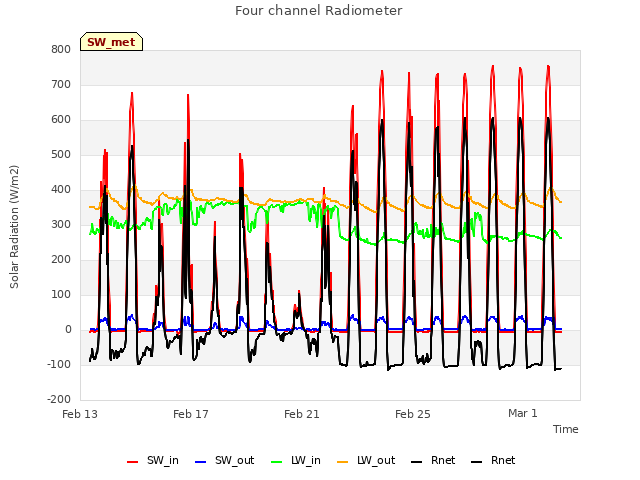Toggle the LW_out legend entry

pyautogui.click(x=366, y=461)
